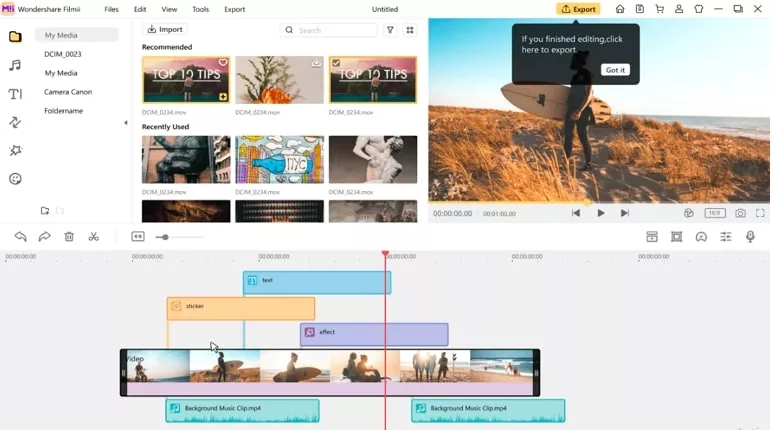The width and height of the screenshot is (772, 430).
Task: Click the filter funnel icon
Action: coord(390,30)
